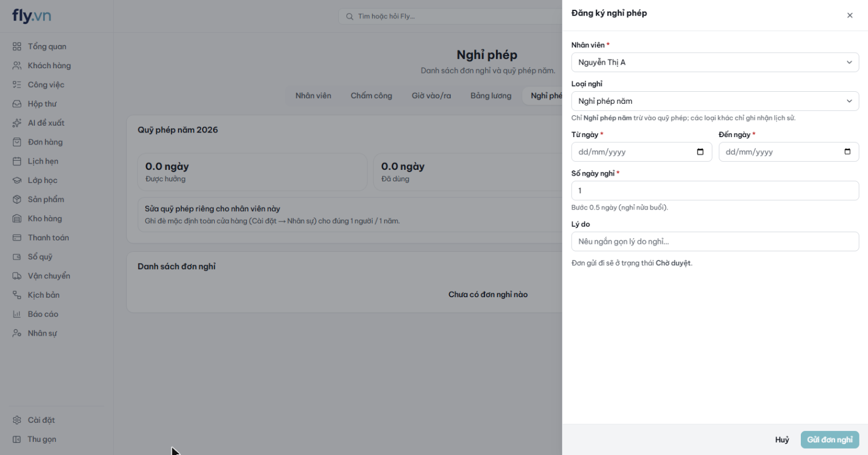Click the Lý do reason text field
This screenshot has height=455, width=868.
click(x=715, y=242)
